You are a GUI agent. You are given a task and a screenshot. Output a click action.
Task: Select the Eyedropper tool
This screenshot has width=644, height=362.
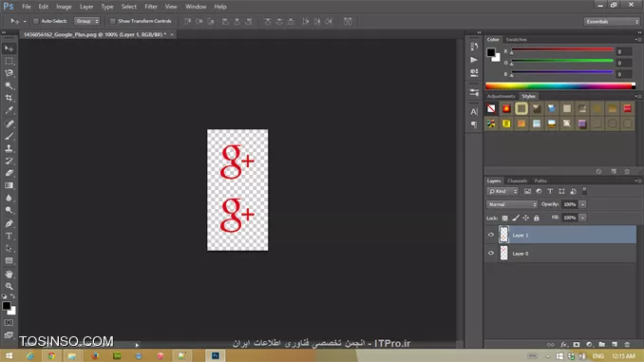pyautogui.click(x=9, y=110)
